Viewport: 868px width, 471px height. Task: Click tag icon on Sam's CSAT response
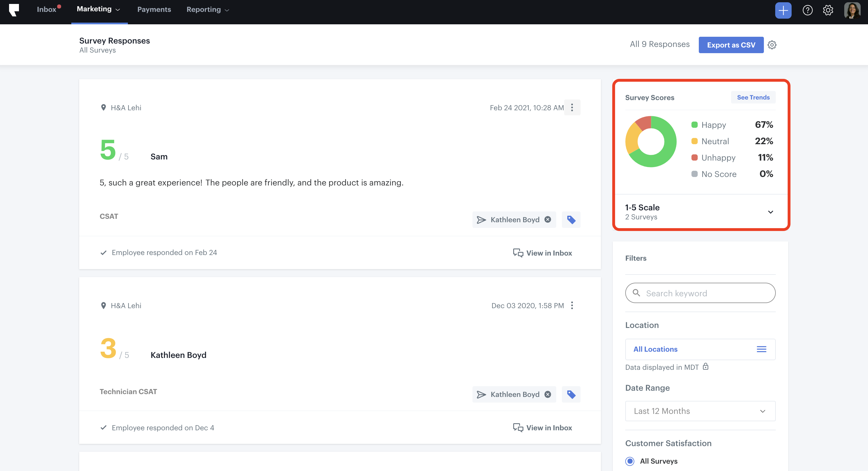571,219
